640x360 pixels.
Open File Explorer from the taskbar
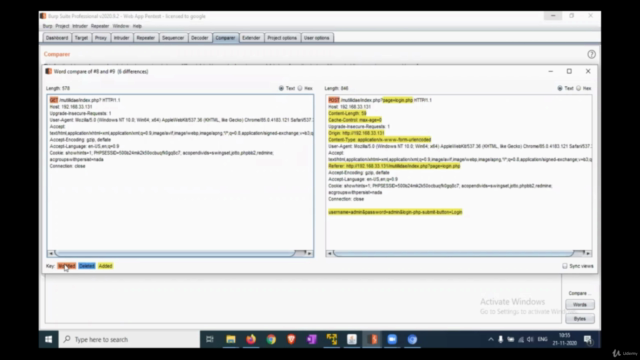tap(231, 339)
